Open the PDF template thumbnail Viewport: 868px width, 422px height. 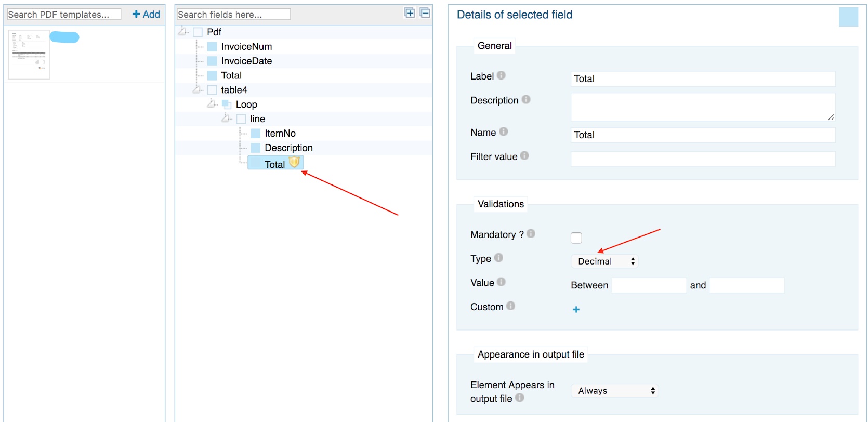pos(29,55)
